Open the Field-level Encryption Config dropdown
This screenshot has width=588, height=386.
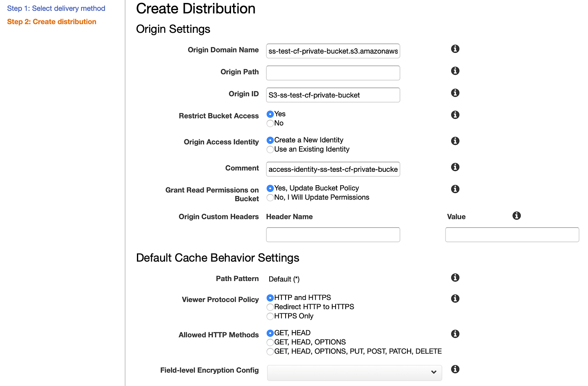[x=354, y=373]
